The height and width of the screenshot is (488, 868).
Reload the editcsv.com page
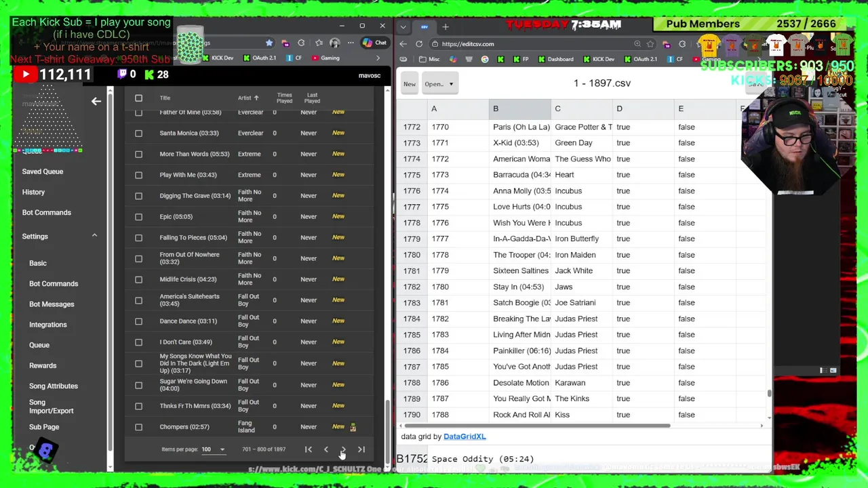point(419,44)
